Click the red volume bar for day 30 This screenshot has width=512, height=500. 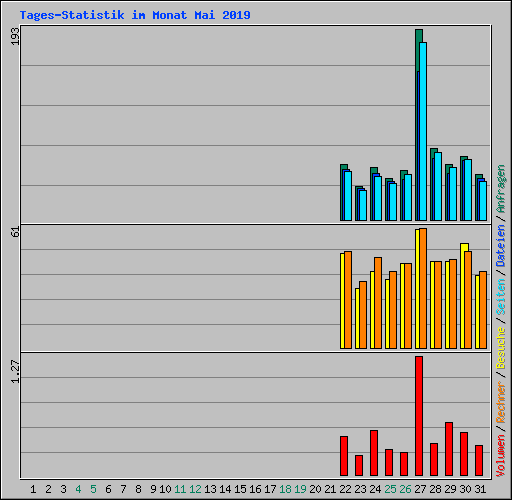(x=464, y=454)
